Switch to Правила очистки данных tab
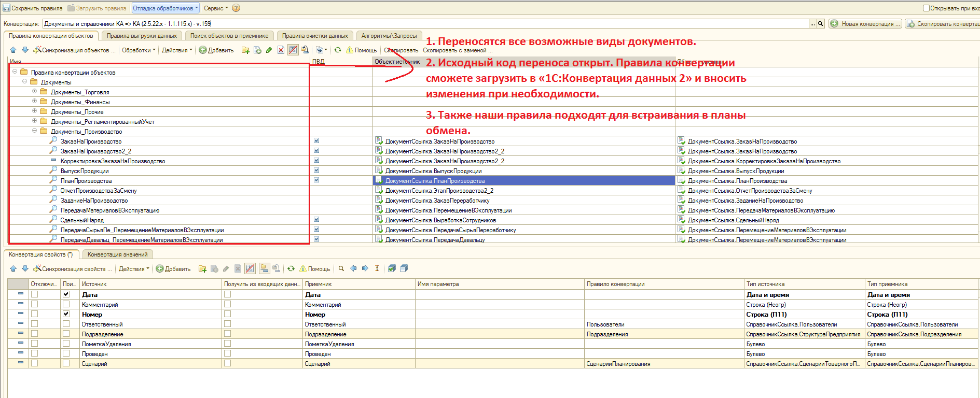The width and height of the screenshot is (980, 398). tap(315, 36)
